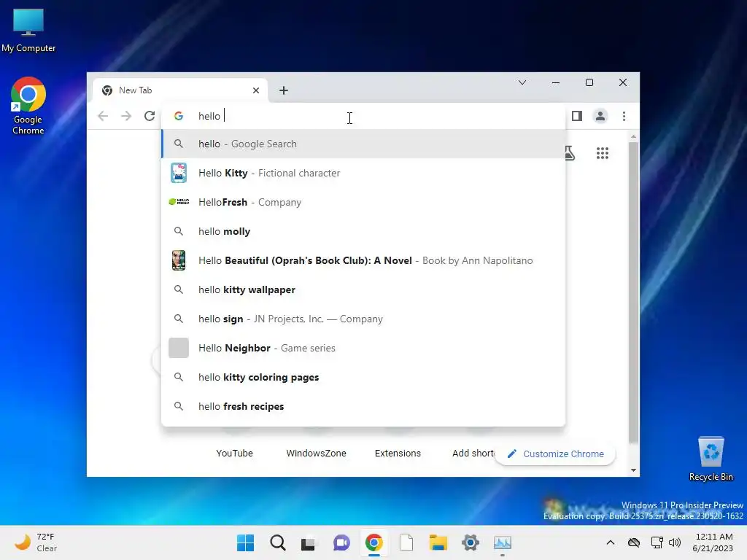747x560 pixels.
Task: Open the Google apps grid
Action: click(x=603, y=153)
